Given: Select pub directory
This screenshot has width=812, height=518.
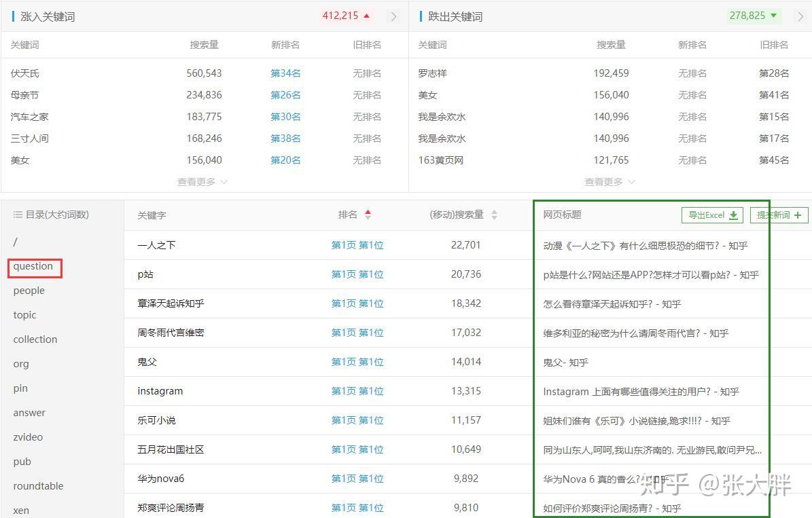Looking at the screenshot, I should (22, 462).
